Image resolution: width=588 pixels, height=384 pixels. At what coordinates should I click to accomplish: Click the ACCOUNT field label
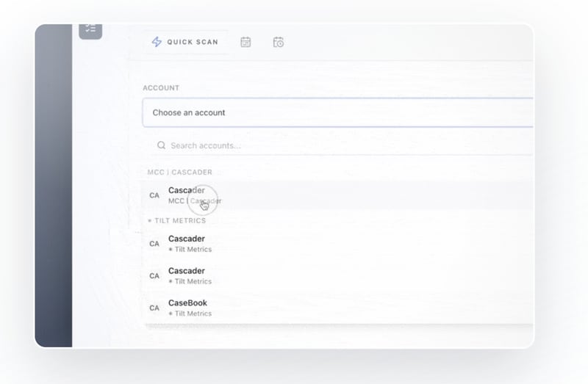pyautogui.click(x=161, y=88)
